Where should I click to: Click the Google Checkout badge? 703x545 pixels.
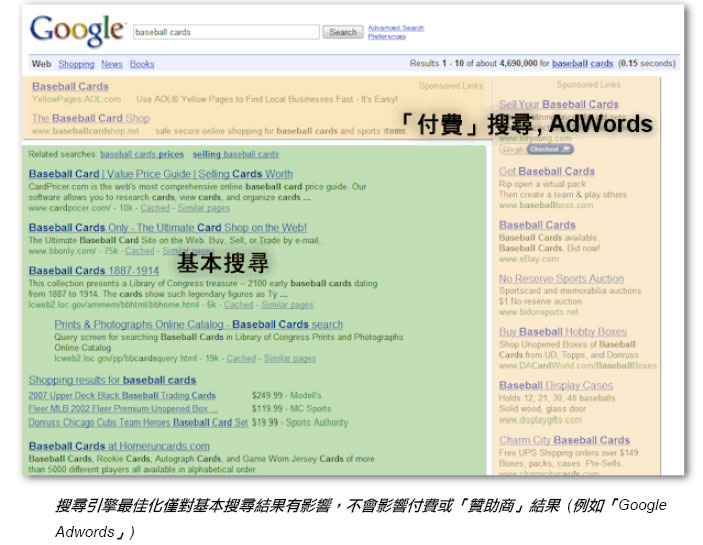(x=537, y=149)
